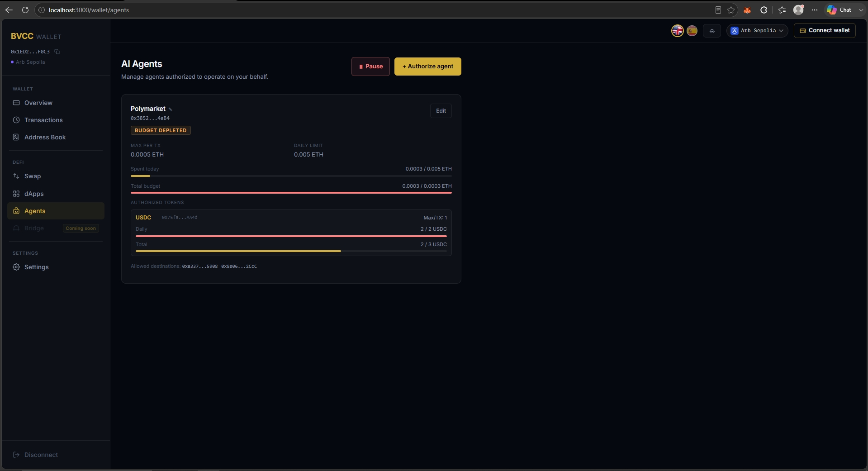Open the MetaMask fox extension
Screen dimensions: 868x471
[x=747, y=10]
